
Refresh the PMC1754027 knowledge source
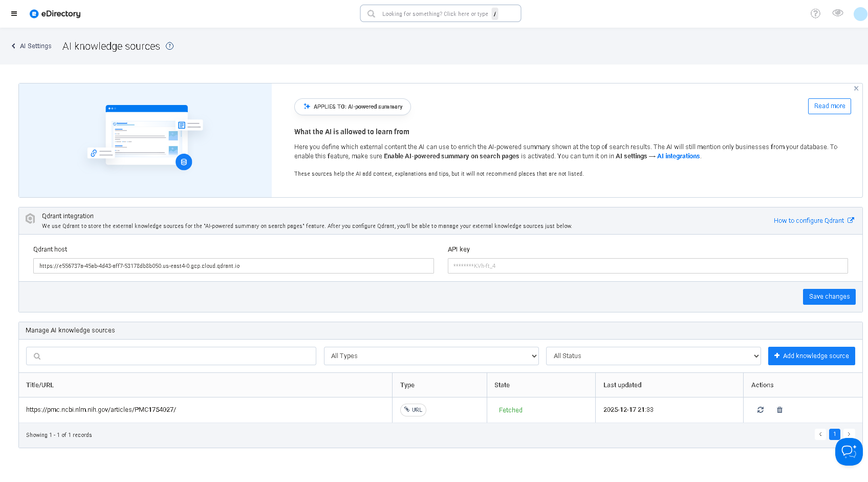tap(761, 410)
